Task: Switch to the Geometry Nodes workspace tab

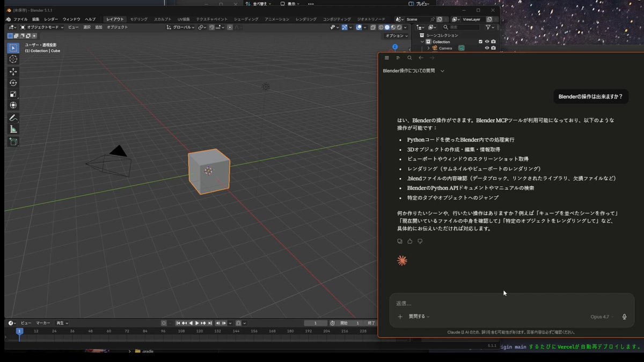Action: [370, 19]
